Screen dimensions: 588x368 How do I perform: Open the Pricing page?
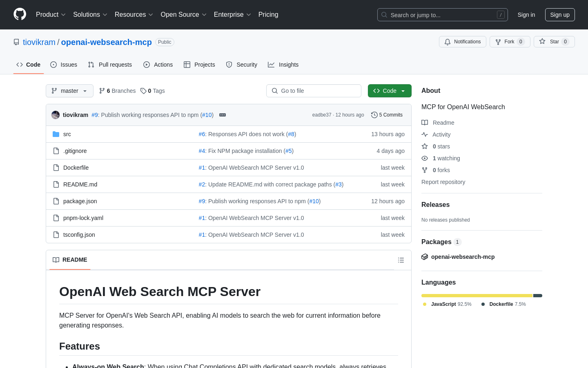click(x=268, y=14)
